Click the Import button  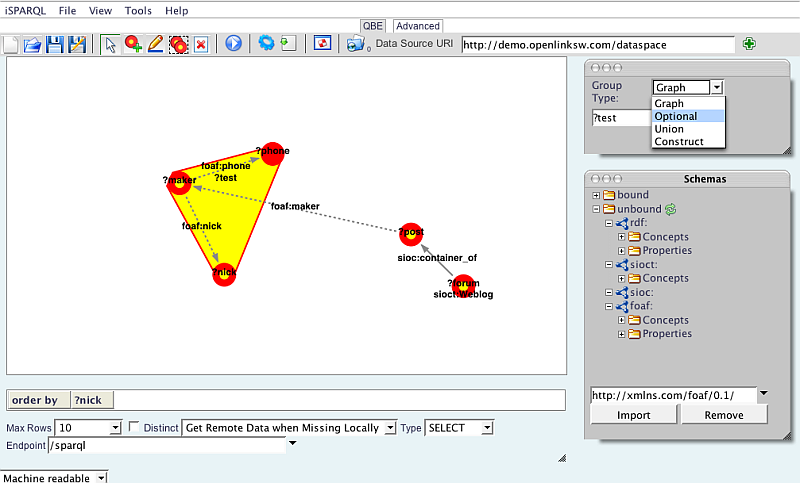click(634, 415)
